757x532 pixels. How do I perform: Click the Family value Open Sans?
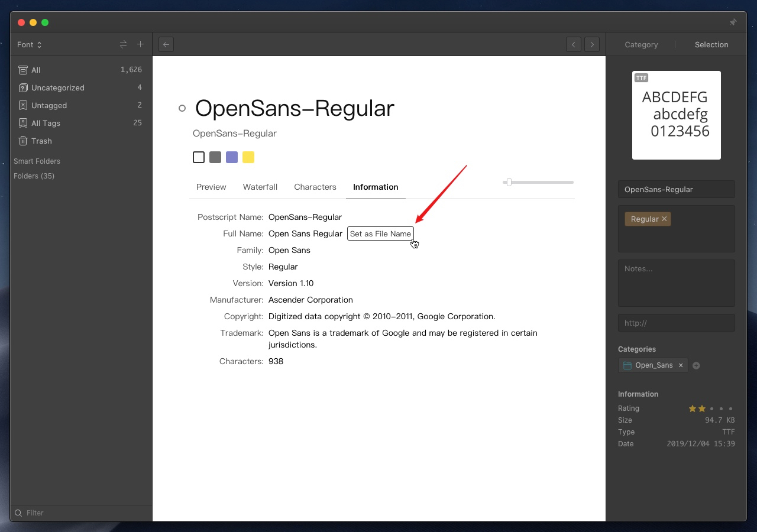pos(289,250)
